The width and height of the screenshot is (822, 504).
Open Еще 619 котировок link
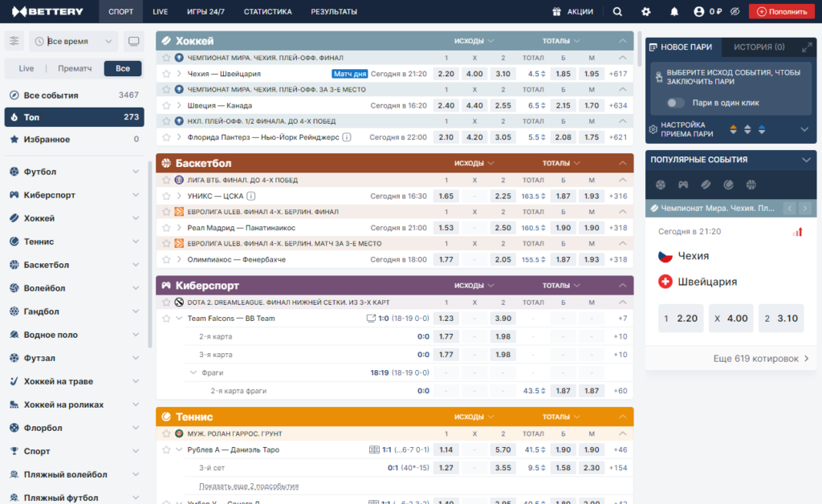(761, 359)
